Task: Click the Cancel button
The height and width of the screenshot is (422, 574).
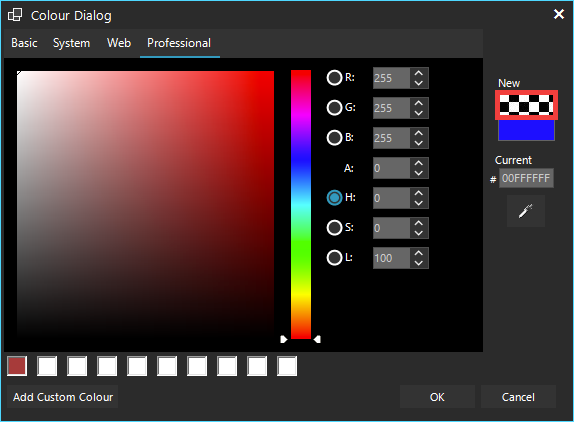Action: [518, 397]
